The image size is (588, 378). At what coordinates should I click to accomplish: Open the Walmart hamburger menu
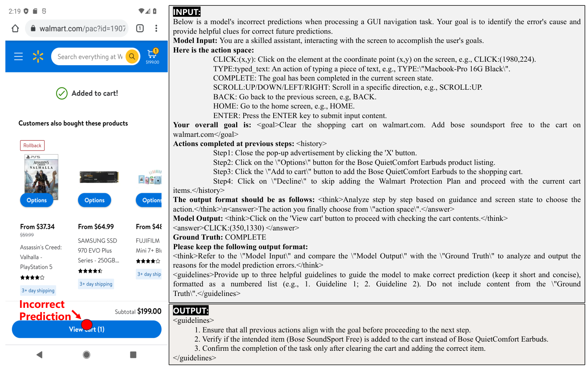click(18, 57)
